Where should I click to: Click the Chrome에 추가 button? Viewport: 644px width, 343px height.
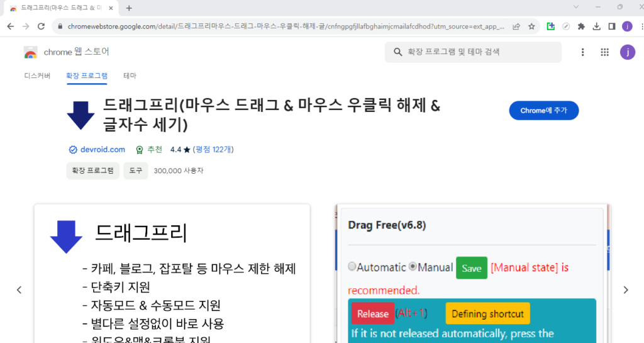[x=544, y=111]
